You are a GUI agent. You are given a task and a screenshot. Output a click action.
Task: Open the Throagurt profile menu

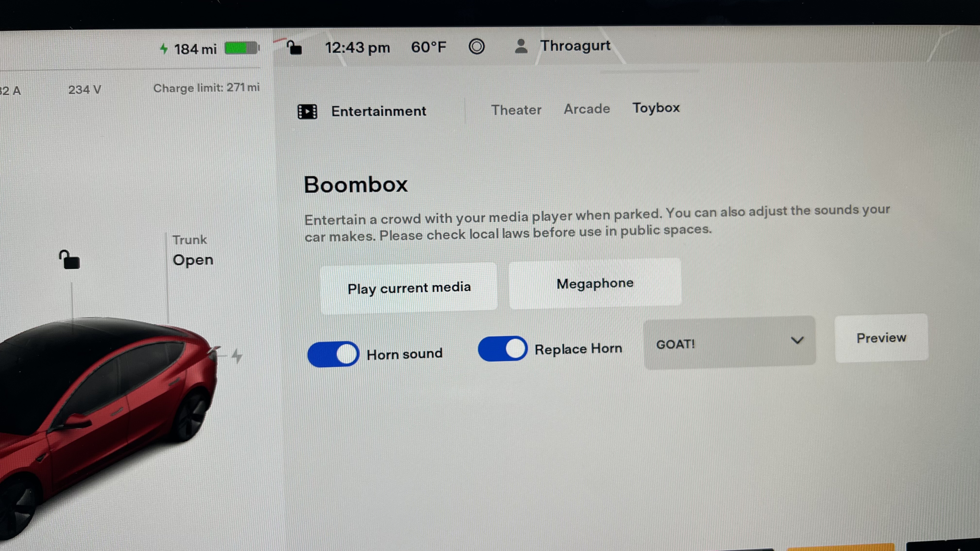coord(575,46)
